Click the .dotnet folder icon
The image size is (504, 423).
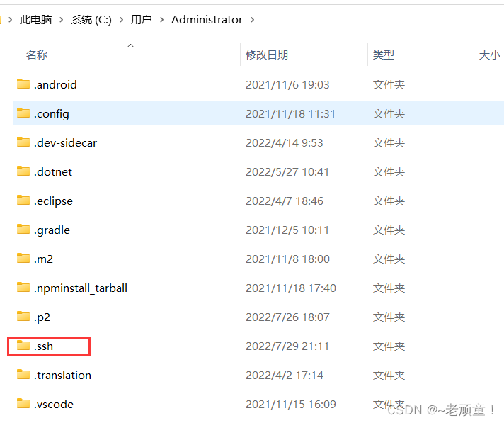[x=23, y=171]
